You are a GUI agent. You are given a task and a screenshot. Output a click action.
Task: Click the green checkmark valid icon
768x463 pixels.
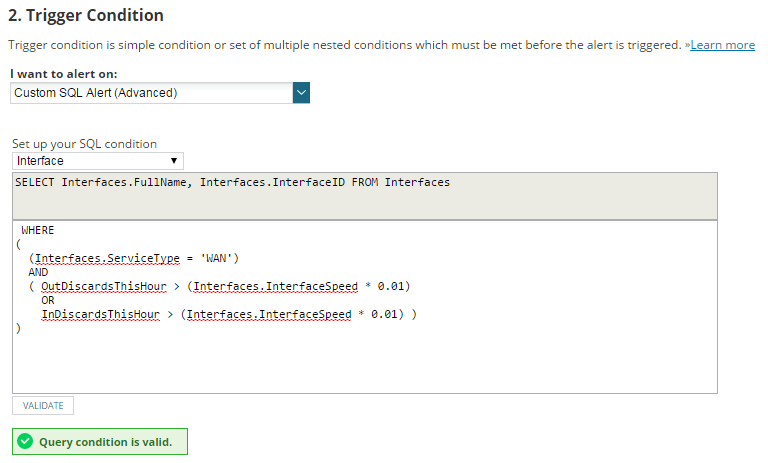25,442
